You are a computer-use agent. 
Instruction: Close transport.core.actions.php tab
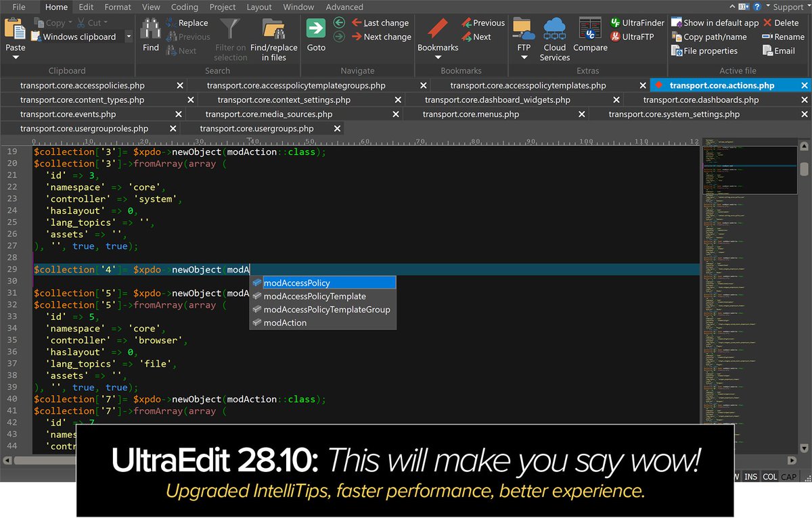[x=805, y=86]
